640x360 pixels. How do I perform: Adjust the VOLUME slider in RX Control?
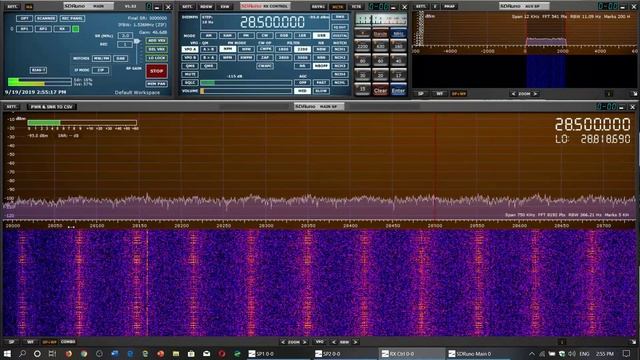(246, 91)
